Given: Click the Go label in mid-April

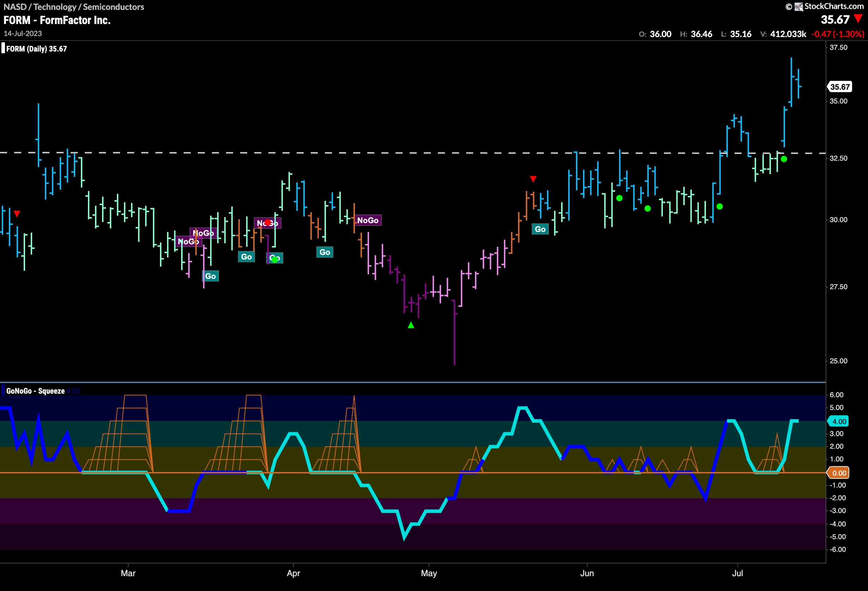Looking at the screenshot, I should [x=325, y=252].
